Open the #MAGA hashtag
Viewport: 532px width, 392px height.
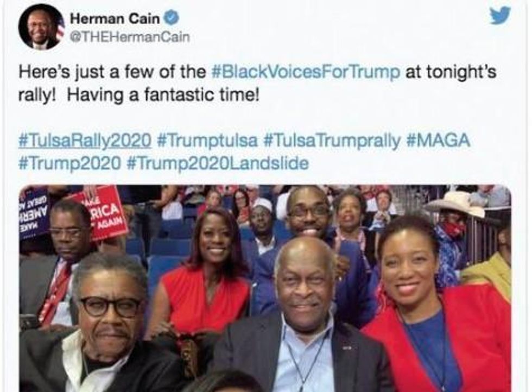click(438, 141)
